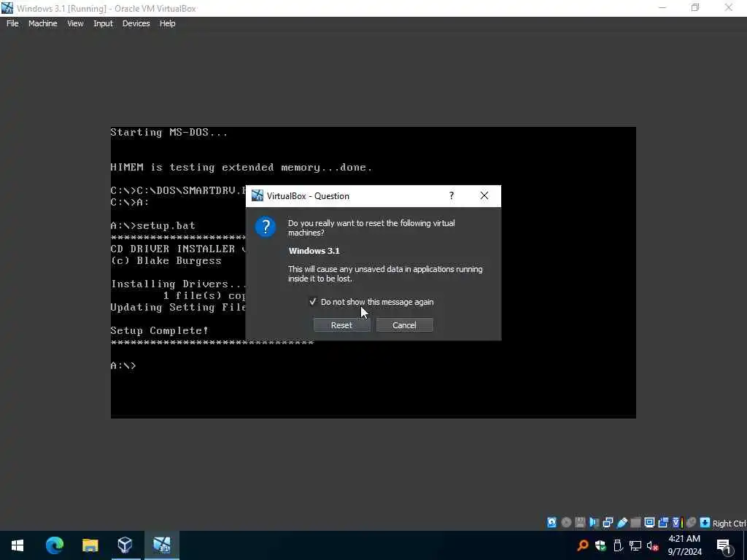The width and height of the screenshot is (747, 560).
Task: Click the Right Ctrl host key label
Action: (729, 524)
